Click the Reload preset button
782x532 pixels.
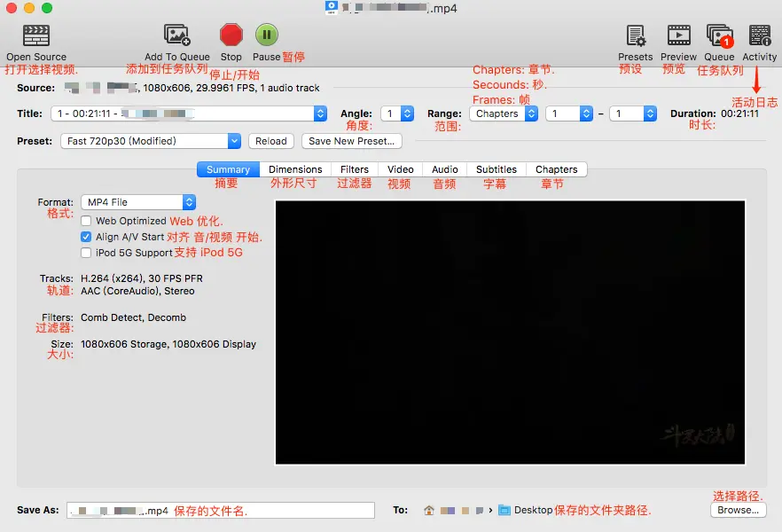(271, 141)
